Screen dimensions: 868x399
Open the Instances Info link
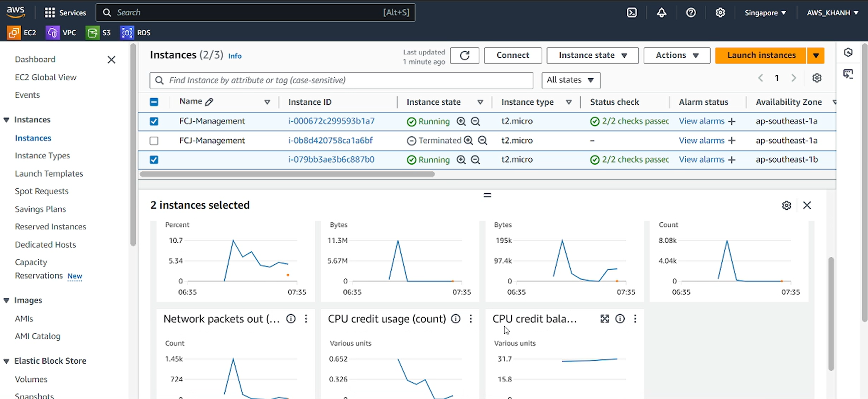click(235, 56)
